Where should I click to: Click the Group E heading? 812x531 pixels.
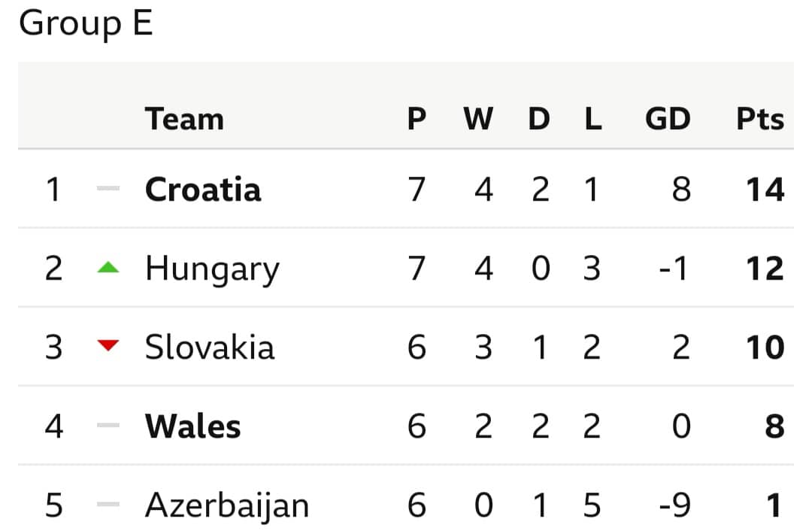tap(86, 23)
